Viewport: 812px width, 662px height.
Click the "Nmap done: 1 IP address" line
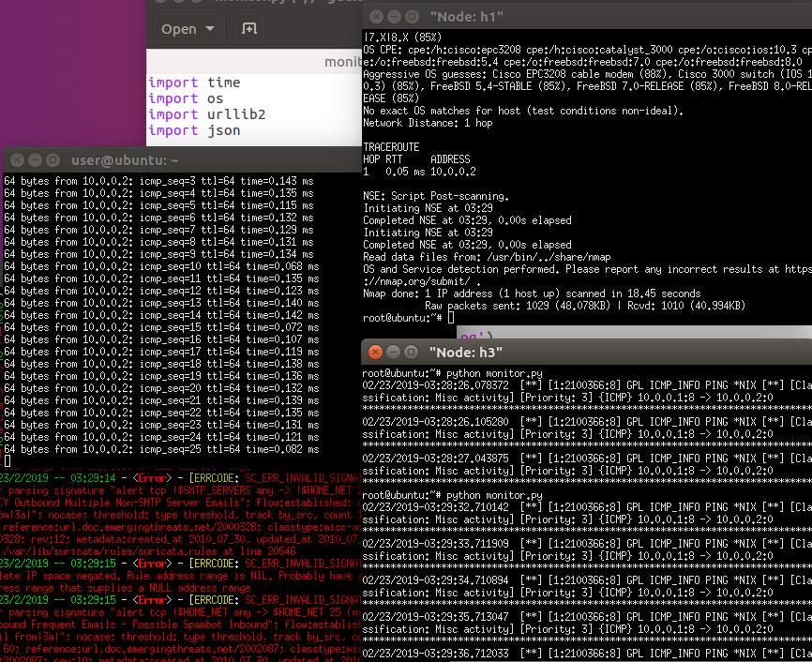[532, 293]
